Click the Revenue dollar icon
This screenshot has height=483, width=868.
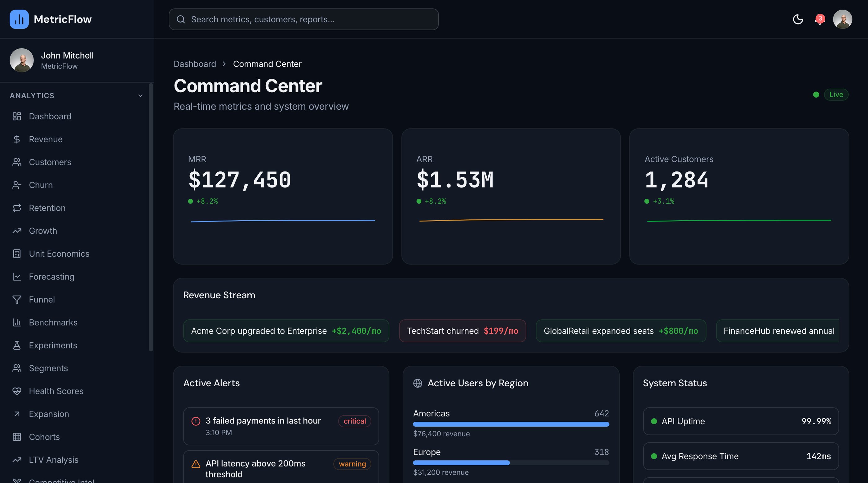click(x=17, y=139)
